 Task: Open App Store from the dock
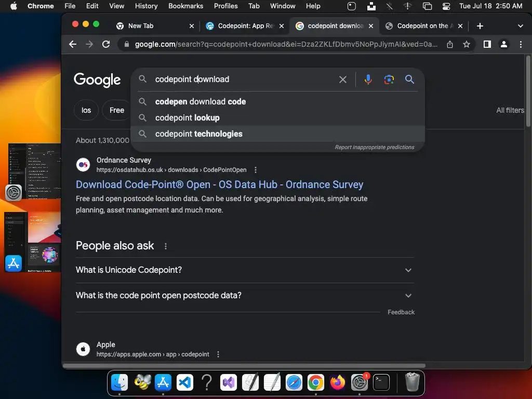163,383
